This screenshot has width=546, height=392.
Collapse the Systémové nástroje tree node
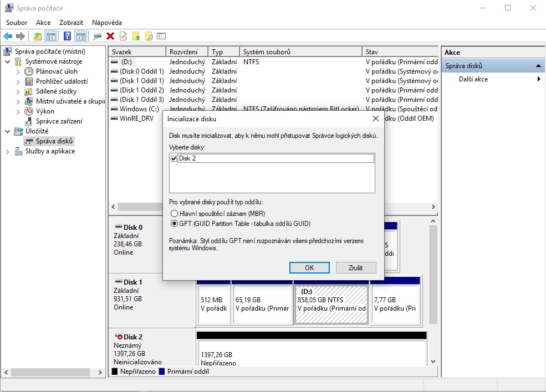tap(8, 61)
